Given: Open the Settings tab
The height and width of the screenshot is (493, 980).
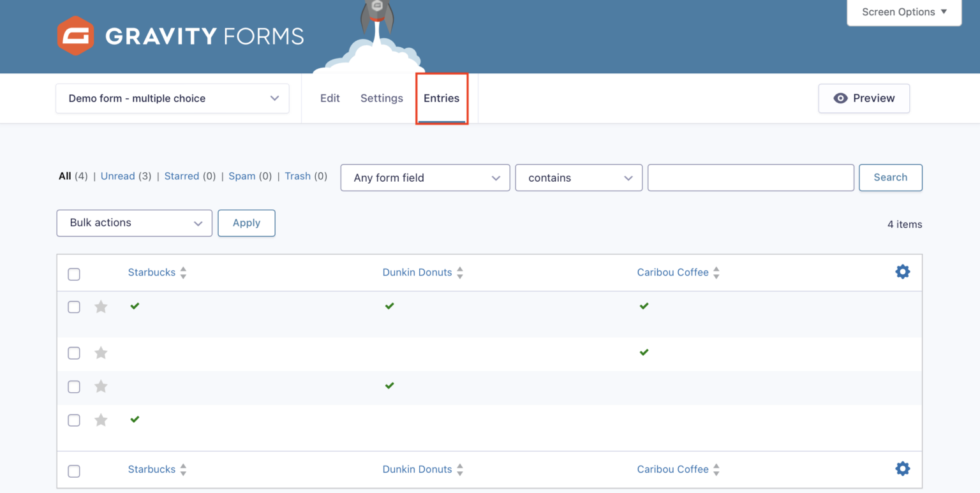Looking at the screenshot, I should click(381, 98).
